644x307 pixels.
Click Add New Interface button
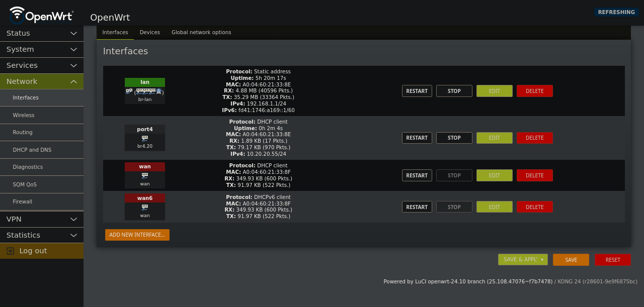point(137,235)
